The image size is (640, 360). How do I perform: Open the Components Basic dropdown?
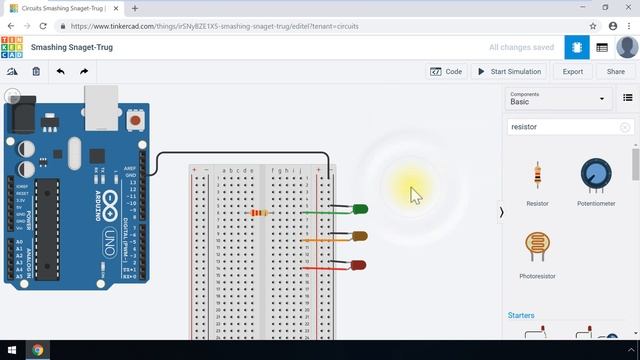pyautogui.click(x=558, y=98)
